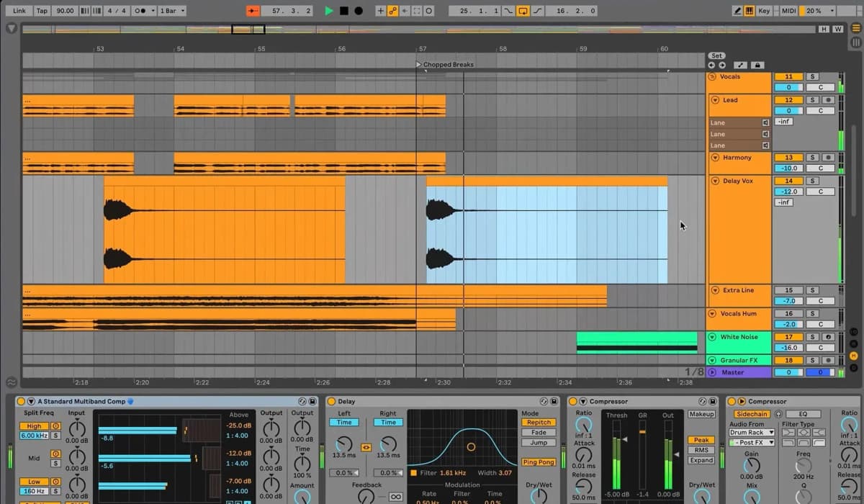Select the green White Noise clip
The width and height of the screenshot is (864, 504).
[x=637, y=342]
